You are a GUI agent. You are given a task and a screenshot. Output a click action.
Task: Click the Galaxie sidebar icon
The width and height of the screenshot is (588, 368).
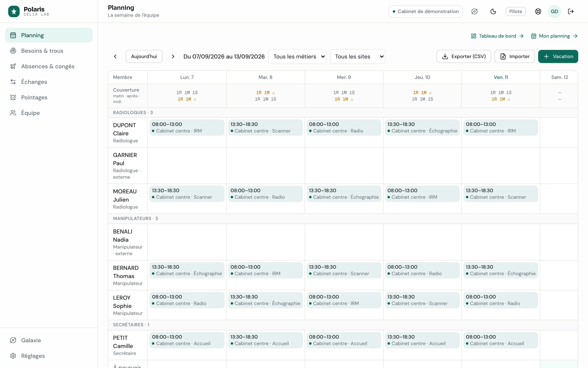click(13, 340)
